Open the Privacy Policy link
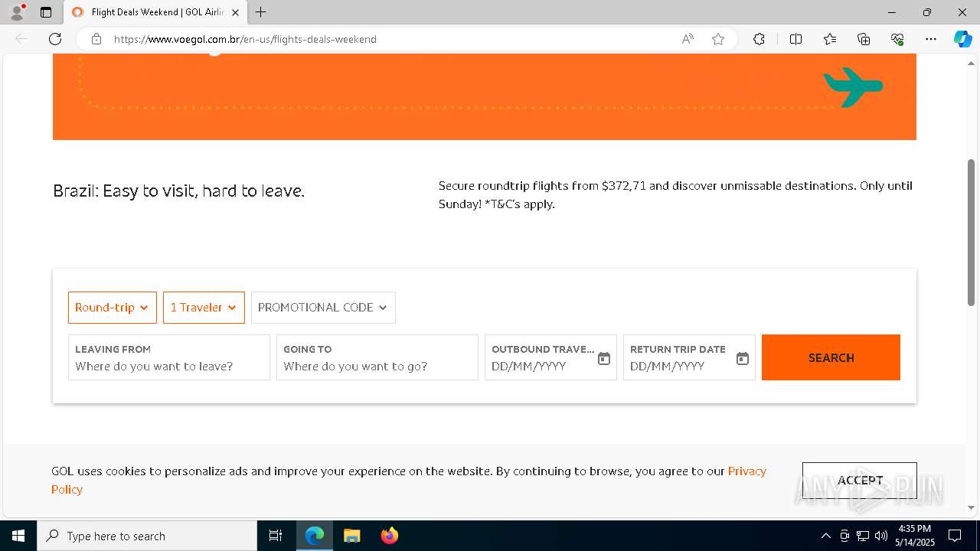Viewport: 980px width, 551px height. (746, 471)
